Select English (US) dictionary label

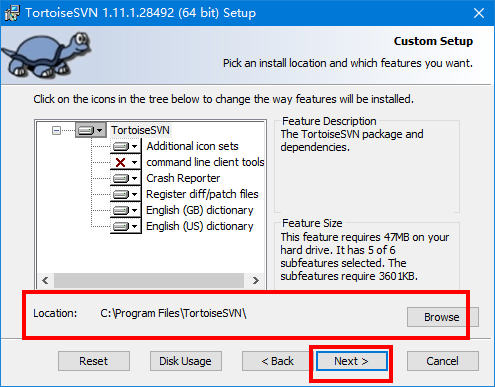[200, 226]
